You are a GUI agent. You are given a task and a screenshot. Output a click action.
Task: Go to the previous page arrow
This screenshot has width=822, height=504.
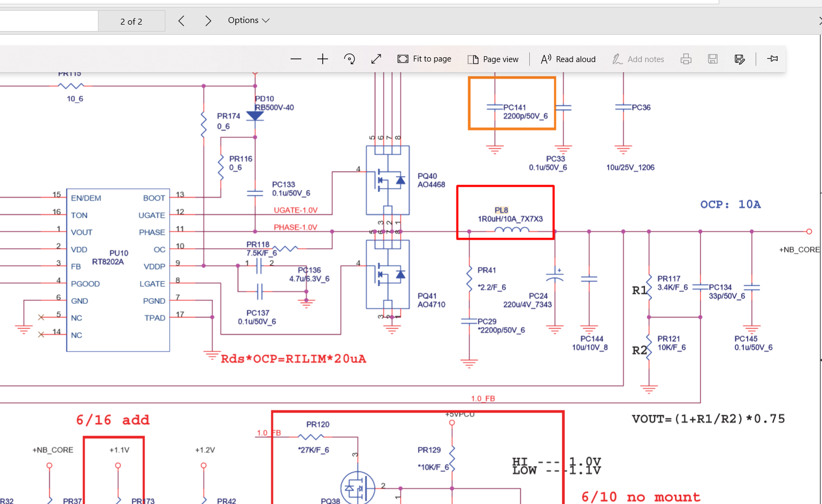point(181,21)
